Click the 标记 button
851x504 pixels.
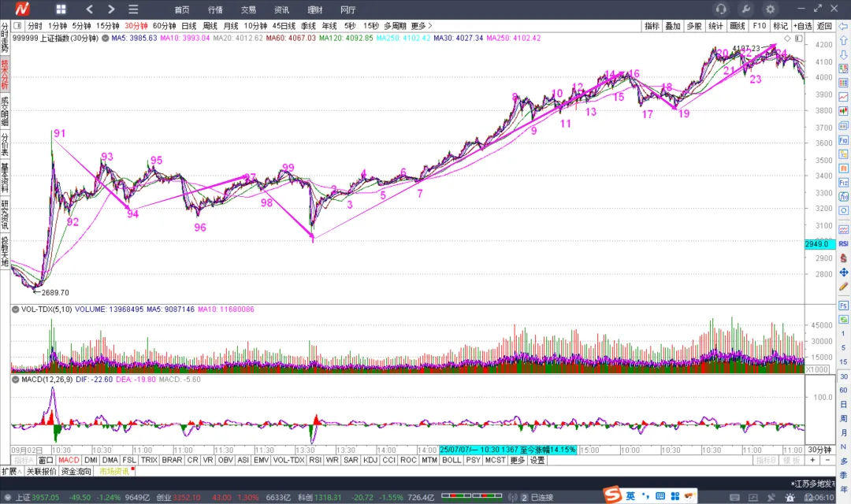[780, 25]
